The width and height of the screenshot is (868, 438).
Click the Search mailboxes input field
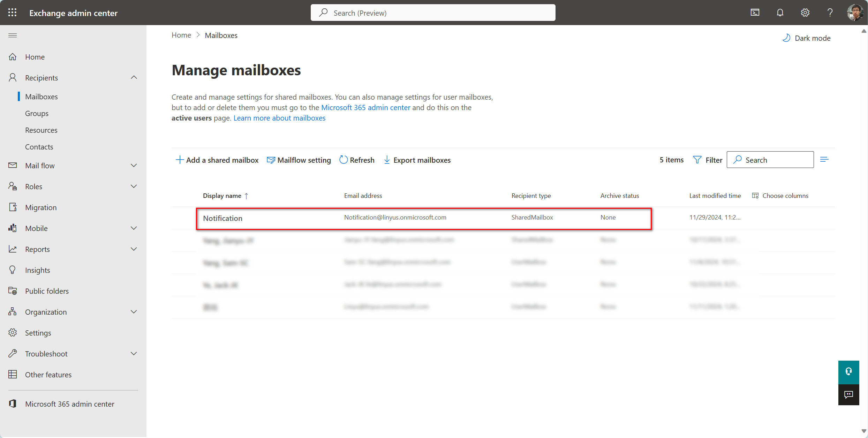[770, 160]
